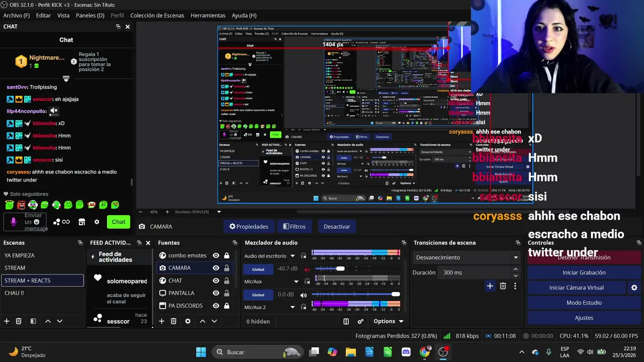Image resolution: width=644 pixels, height=362 pixels.
Task: Hide the CHAT source with its eye icon
Action: point(216,281)
